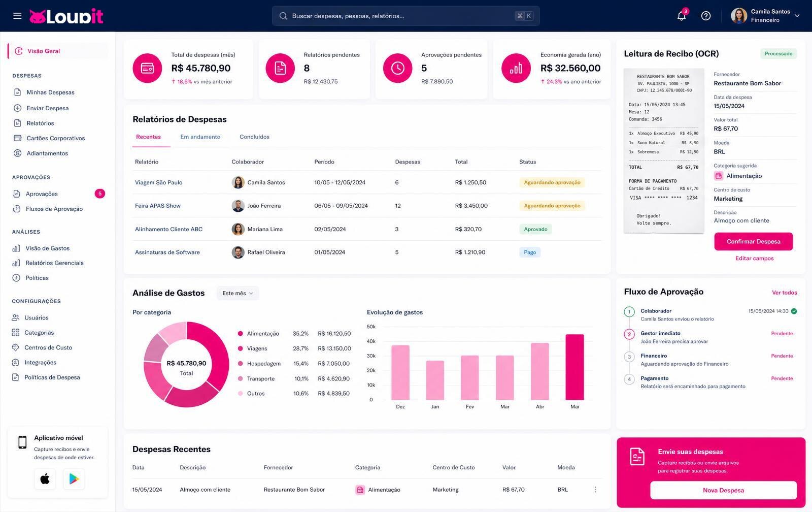
Task: Click Mariana Lima collaborator avatar
Action: (238, 229)
